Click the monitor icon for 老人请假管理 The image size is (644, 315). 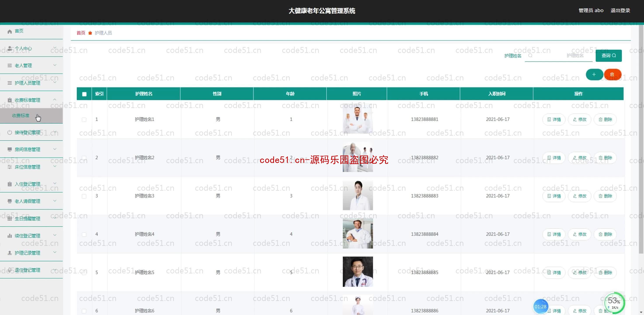[9, 201]
